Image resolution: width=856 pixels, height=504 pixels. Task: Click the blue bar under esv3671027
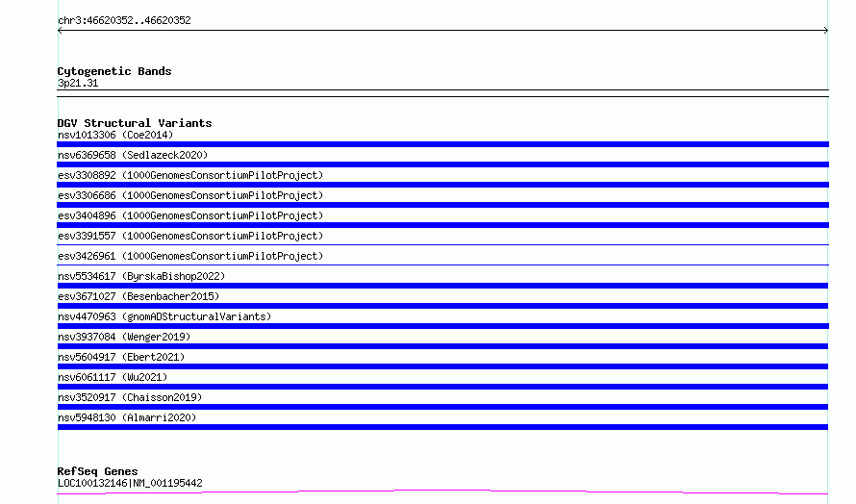point(442,306)
